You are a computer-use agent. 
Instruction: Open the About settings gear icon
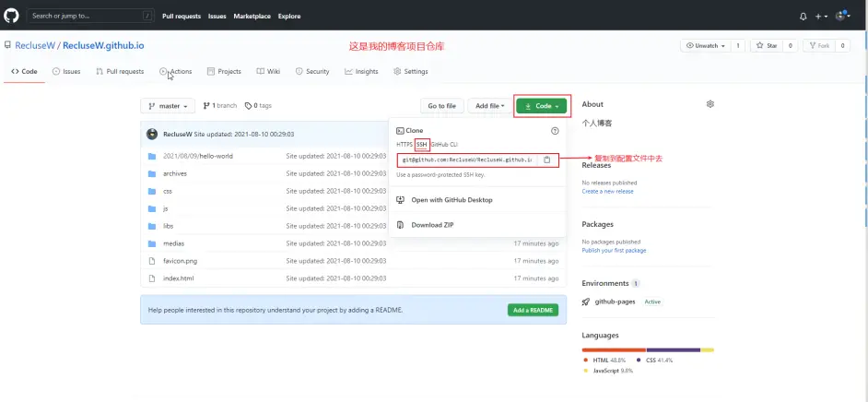point(710,103)
